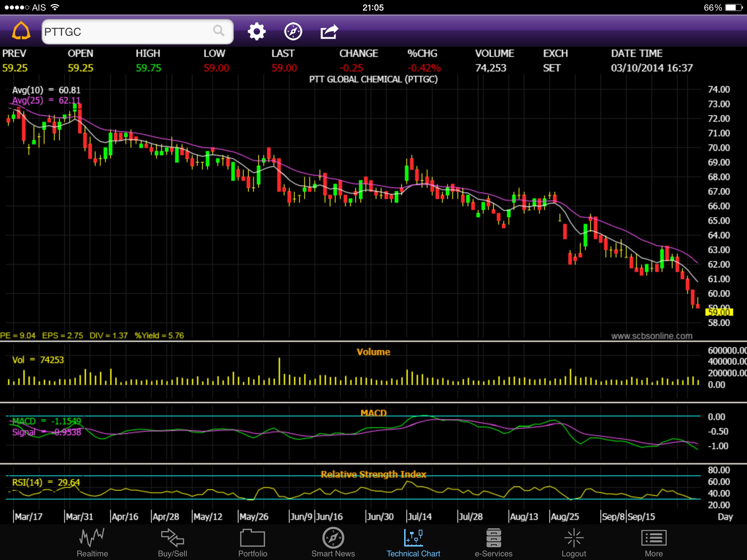This screenshot has width=747, height=560.
Task: Open the Portfolio tab
Action: [253, 542]
